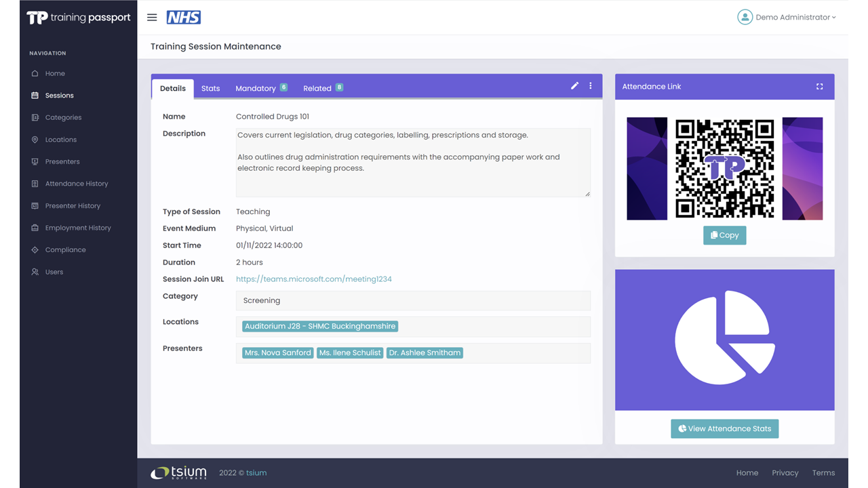The height and width of the screenshot is (488, 868).
Task: Open Attendance History page
Action: pyautogui.click(x=77, y=184)
